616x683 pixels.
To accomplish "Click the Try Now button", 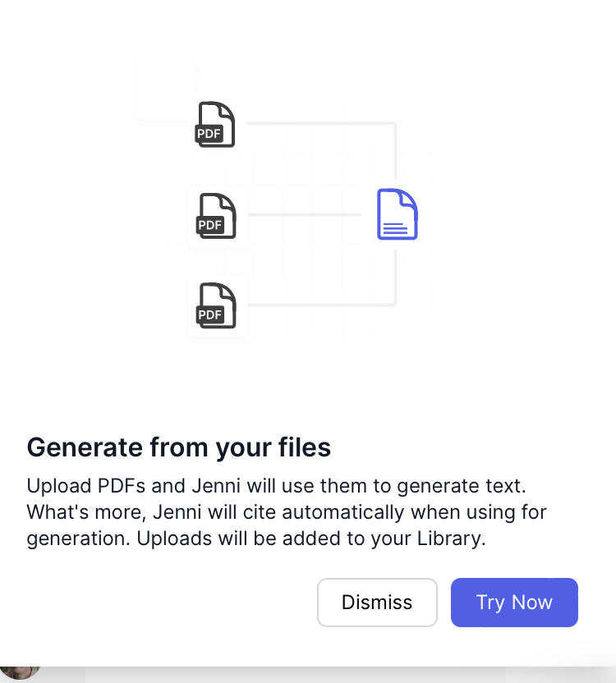I will point(514,603).
